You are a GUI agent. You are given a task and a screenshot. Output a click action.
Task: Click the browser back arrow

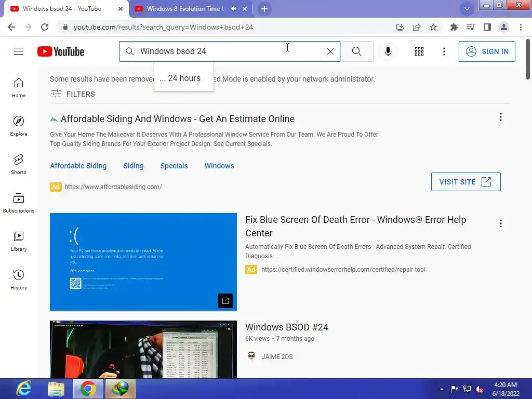[11, 27]
